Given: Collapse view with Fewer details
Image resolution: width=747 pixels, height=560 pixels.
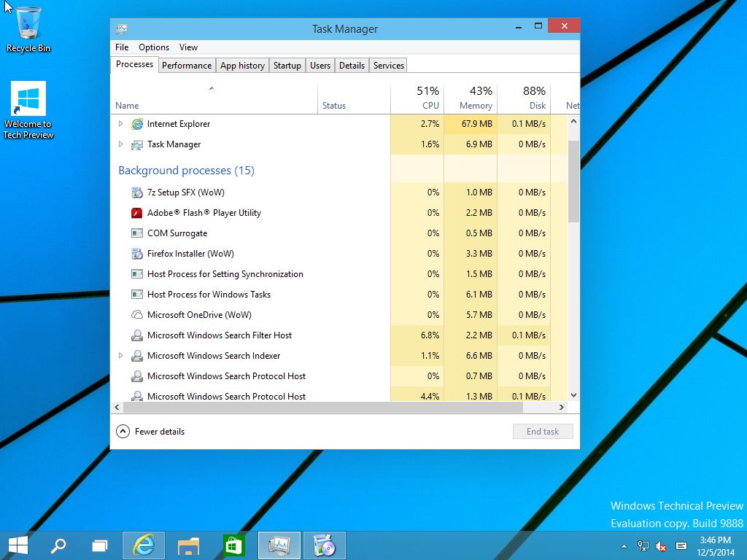Looking at the screenshot, I should [x=150, y=432].
